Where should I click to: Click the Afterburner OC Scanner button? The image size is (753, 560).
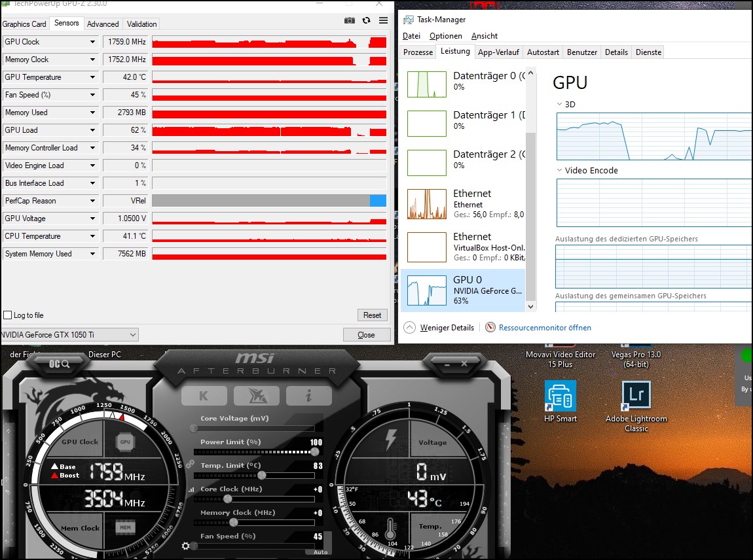click(59, 364)
